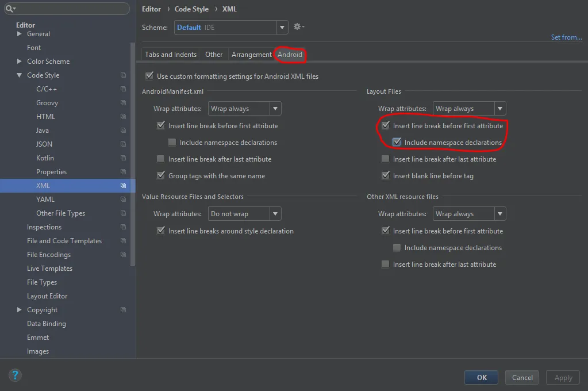Screen dimensions: 588x391
Task: Click project-level icon beside HTML
Action: [x=123, y=116]
